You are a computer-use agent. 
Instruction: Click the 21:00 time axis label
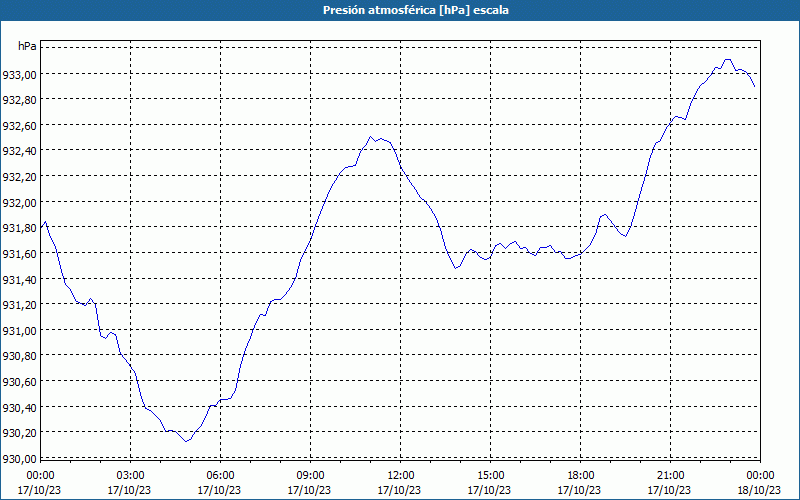coord(671,476)
